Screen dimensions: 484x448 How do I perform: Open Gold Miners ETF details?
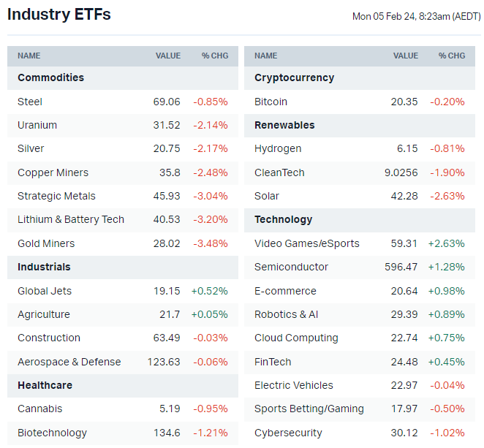pyautogui.click(x=46, y=243)
